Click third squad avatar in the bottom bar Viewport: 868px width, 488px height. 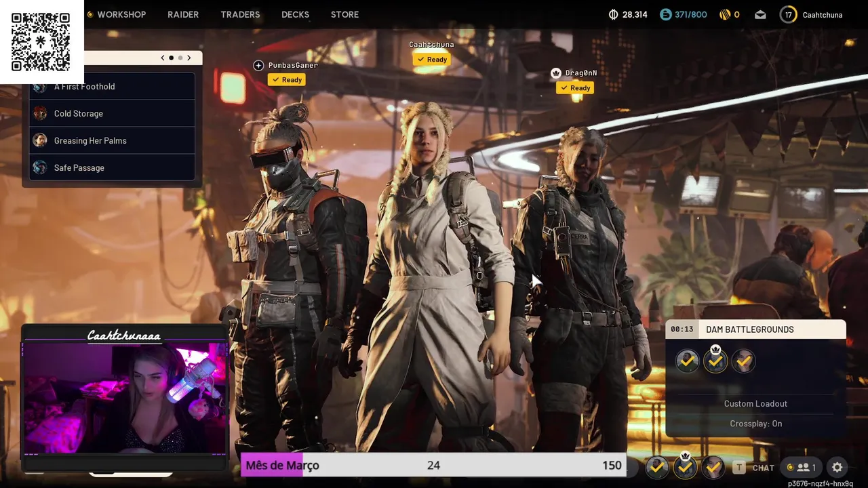[x=713, y=467]
